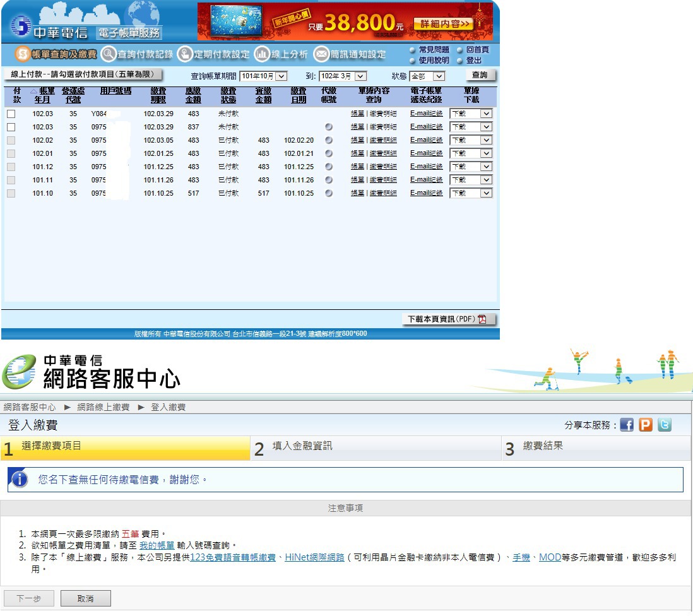
Task: Click the 代繳帳號 circle icon in the 101.10 row
Action: pyautogui.click(x=328, y=193)
